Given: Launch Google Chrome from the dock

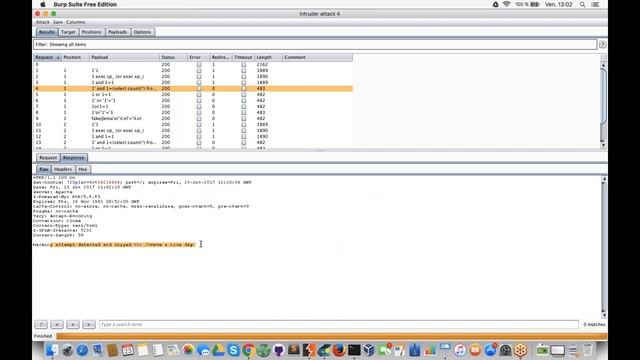Looking at the screenshot, I should (249, 350).
